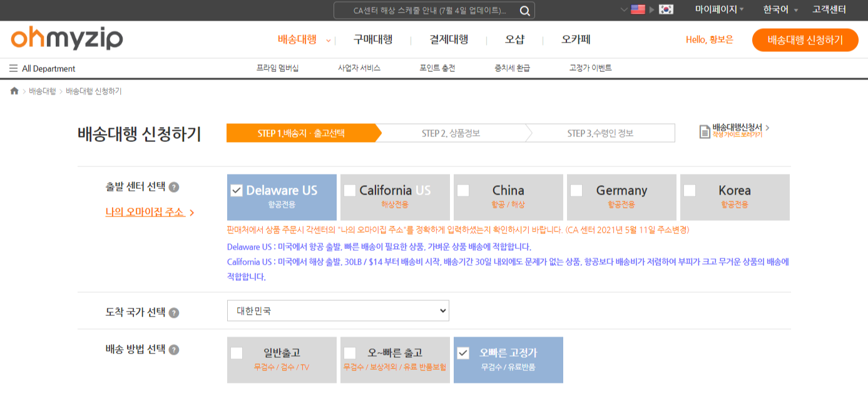The image size is (868, 396).
Task: Expand the 마이페이지 dropdown
Action: pos(715,10)
